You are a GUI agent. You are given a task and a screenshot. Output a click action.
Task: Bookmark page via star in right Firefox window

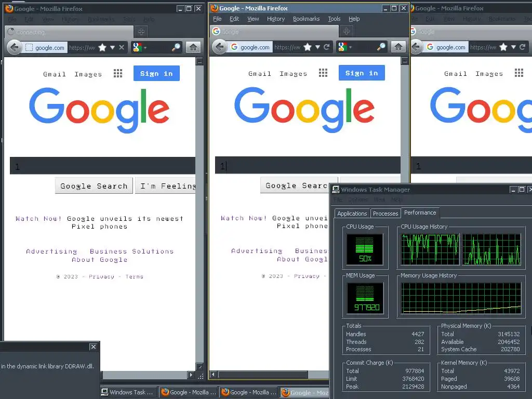pos(503,47)
